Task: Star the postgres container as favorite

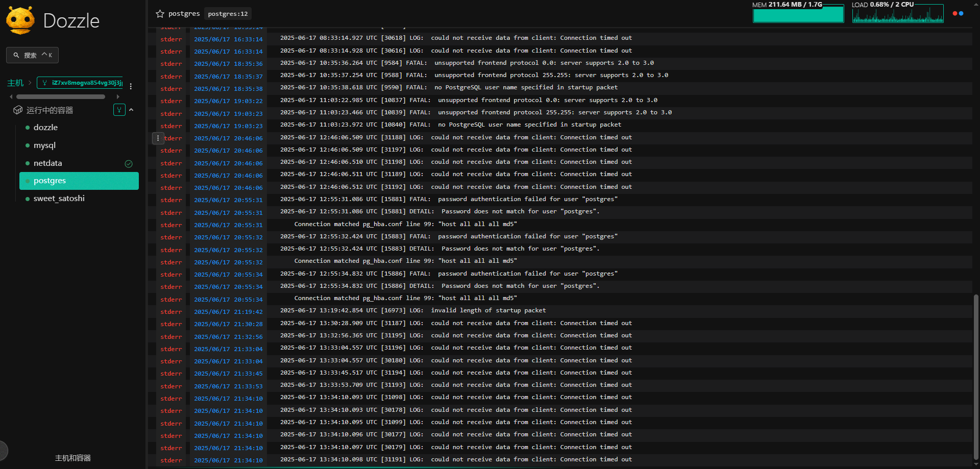Action: 160,14
